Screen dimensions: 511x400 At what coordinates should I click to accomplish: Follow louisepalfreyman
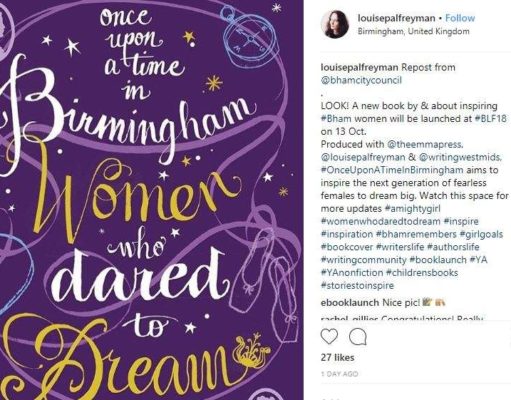[x=460, y=18]
